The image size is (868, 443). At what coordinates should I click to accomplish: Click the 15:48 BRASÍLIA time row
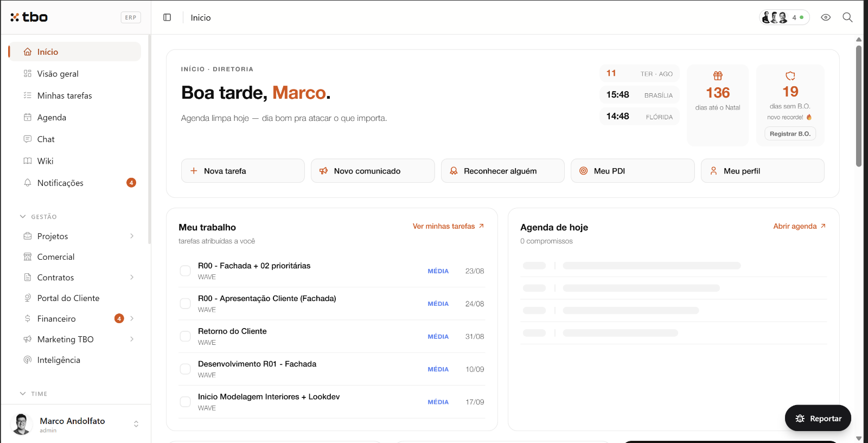(640, 95)
